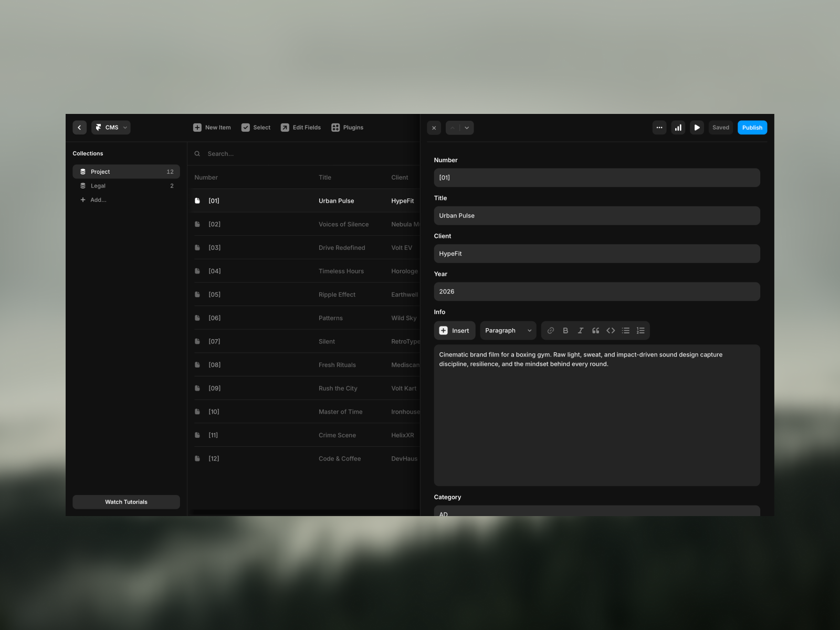Open the three-dot more options menu
840x630 pixels.
tap(659, 128)
